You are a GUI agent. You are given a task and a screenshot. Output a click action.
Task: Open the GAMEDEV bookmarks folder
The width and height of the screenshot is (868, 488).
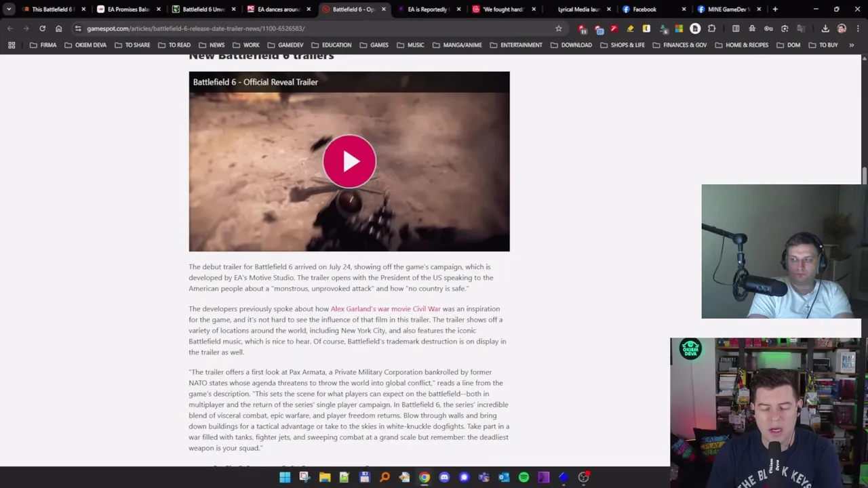click(285, 45)
